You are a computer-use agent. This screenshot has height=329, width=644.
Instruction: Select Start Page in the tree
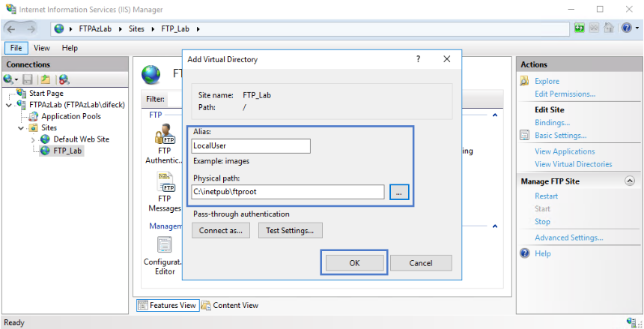coord(46,94)
